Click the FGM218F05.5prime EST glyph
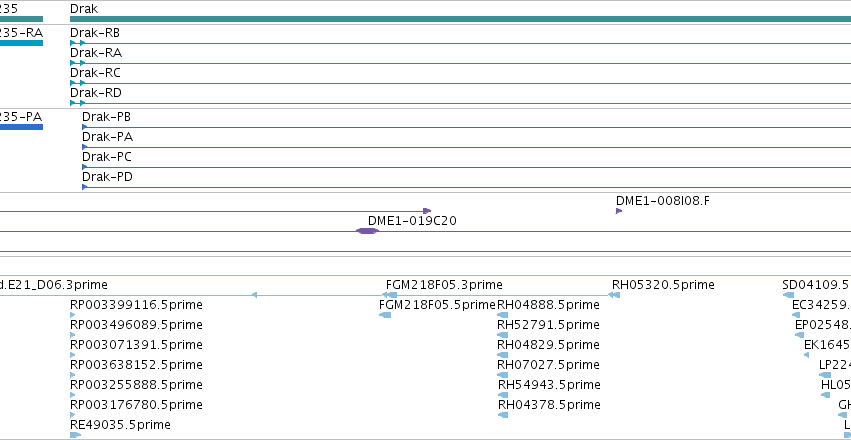This screenshot has width=851, height=440. click(x=385, y=315)
